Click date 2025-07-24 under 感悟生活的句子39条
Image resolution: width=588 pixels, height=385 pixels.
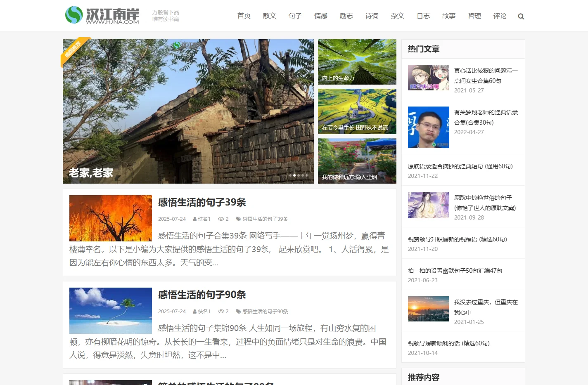(x=172, y=219)
